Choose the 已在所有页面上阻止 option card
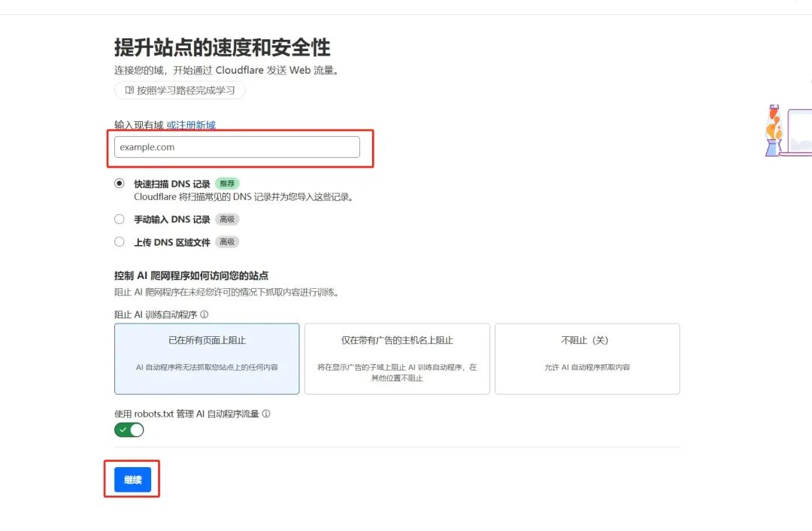 click(x=207, y=359)
